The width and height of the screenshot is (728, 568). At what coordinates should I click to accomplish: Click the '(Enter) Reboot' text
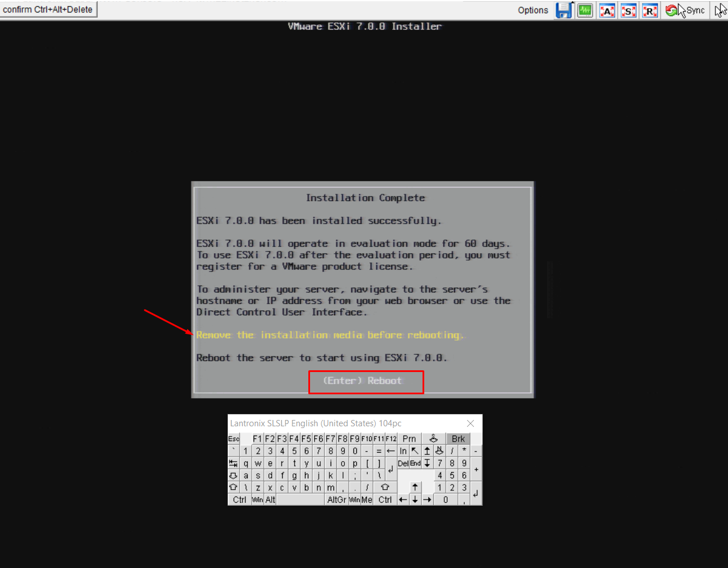(x=363, y=381)
